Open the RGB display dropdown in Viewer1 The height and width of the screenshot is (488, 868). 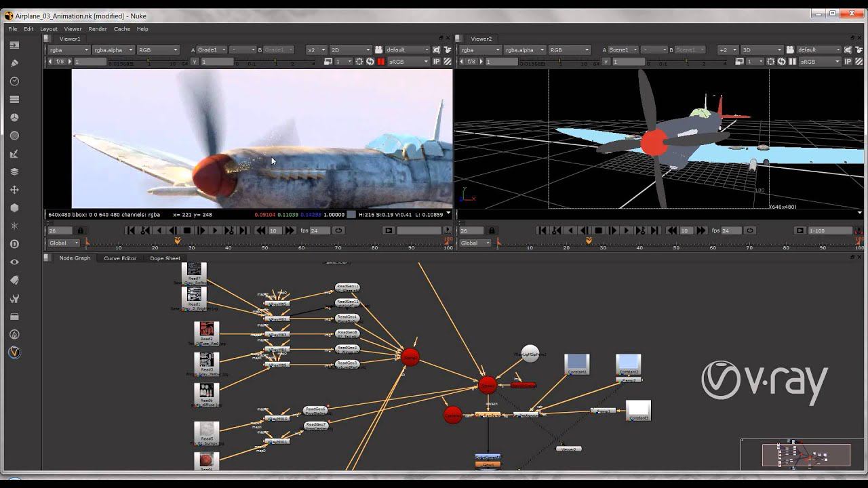point(158,49)
